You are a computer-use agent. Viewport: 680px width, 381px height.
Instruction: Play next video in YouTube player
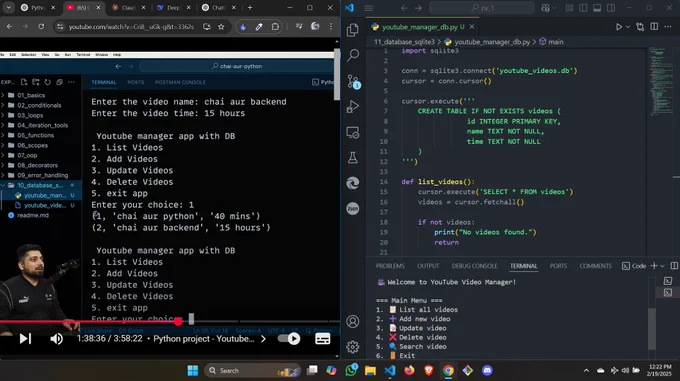click(x=25, y=339)
